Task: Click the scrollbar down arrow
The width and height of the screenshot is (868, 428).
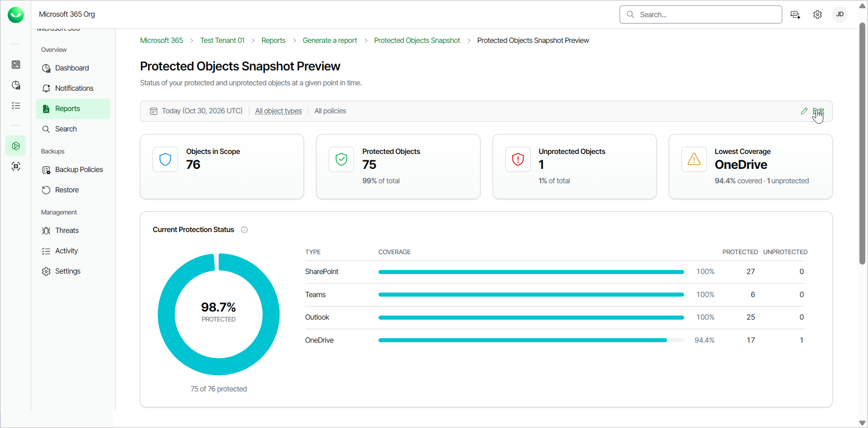Action: coord(862,423)
